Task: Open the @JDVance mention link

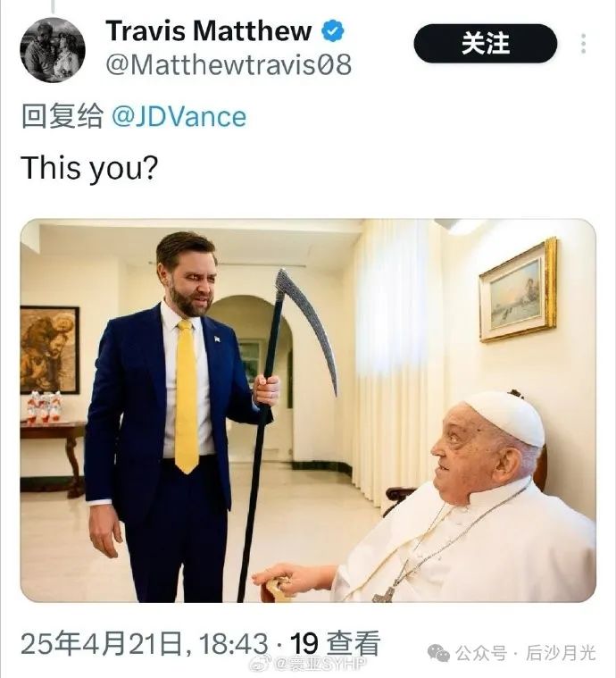Action: 179,117
